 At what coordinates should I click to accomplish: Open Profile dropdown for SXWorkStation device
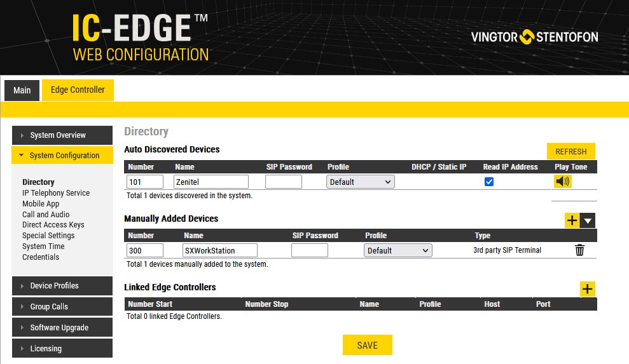pos(398,250)
